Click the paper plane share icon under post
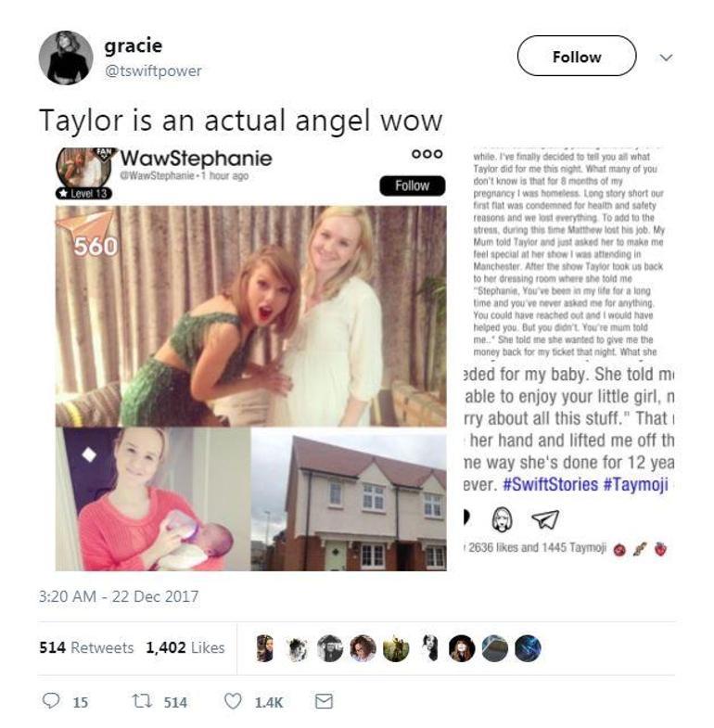Image resolution: width=714 pixels, height=728 pixels. coord(544,519)
